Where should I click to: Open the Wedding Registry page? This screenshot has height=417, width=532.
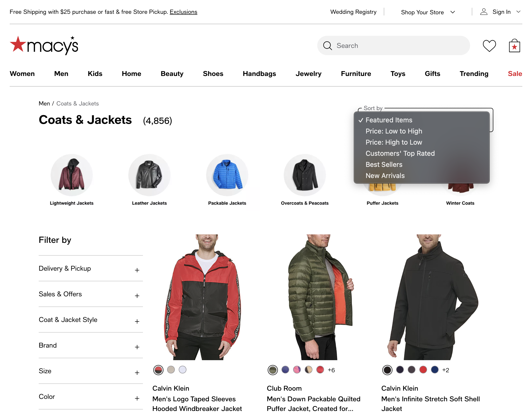click(353, 12)
